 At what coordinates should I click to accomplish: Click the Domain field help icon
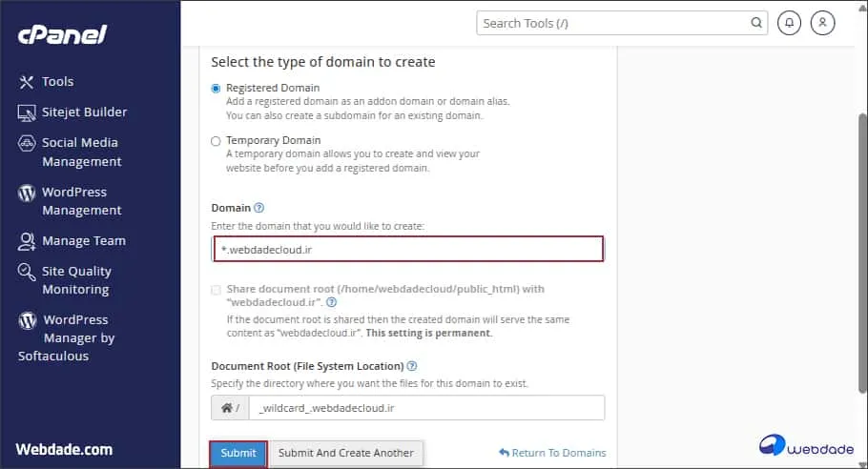pyautogui.click(x=258, y=208)
